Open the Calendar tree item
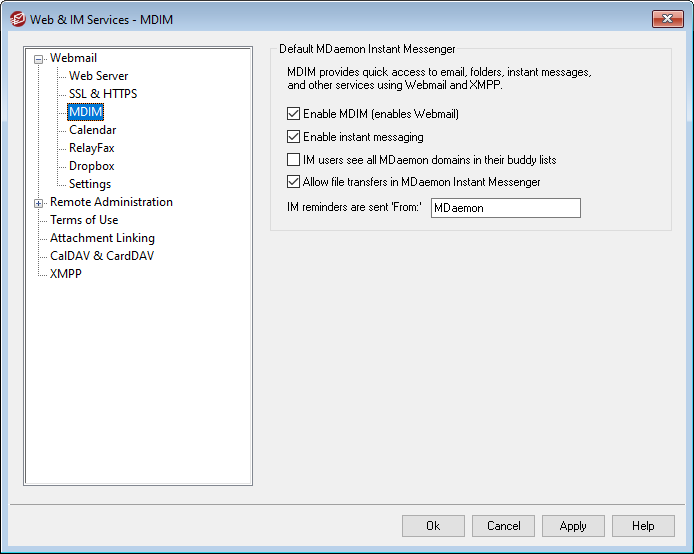The width and height of the screenshot is (694, 554). click(x=92, y=130)
